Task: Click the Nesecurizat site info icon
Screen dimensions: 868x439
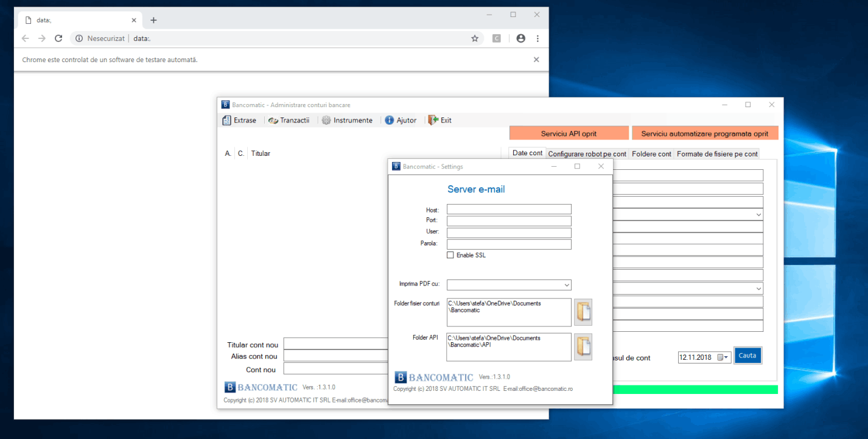Action: pyautogui.click(x=79, y=38)
